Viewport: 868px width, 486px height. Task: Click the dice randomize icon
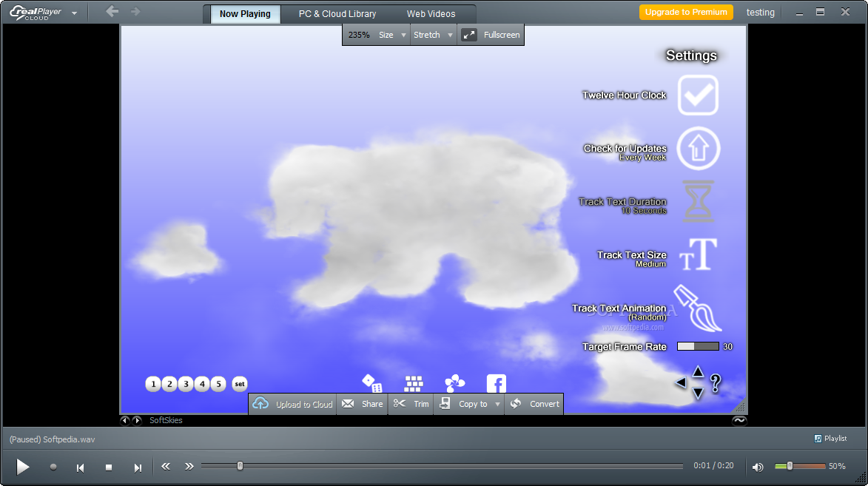(372, 382)
